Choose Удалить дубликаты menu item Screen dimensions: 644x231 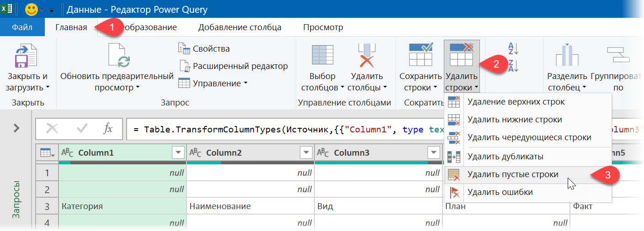pos(528,157)
